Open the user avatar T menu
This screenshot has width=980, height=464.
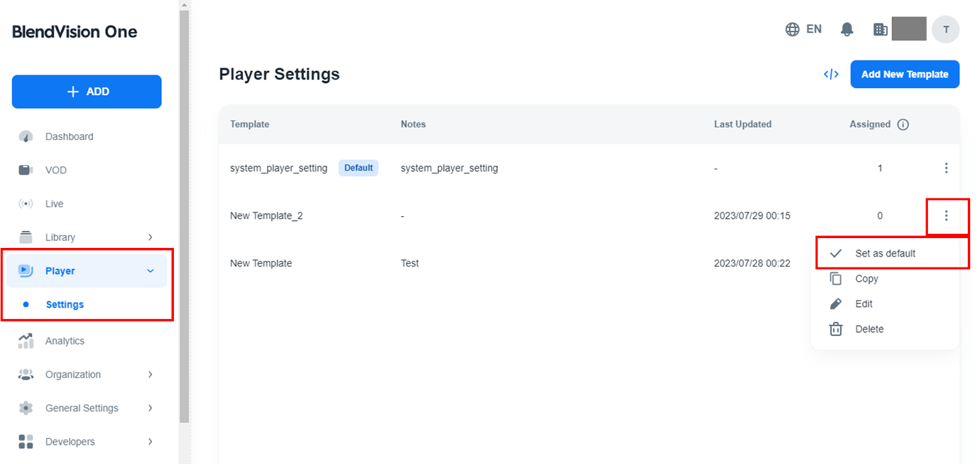pos(945,29)
